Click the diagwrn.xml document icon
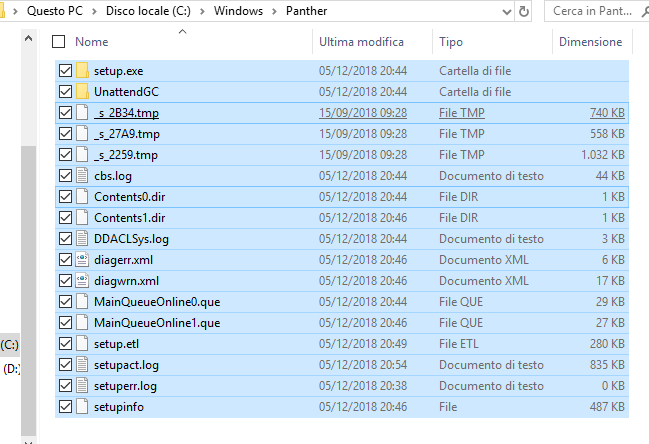649x444 pixels. 82,281
